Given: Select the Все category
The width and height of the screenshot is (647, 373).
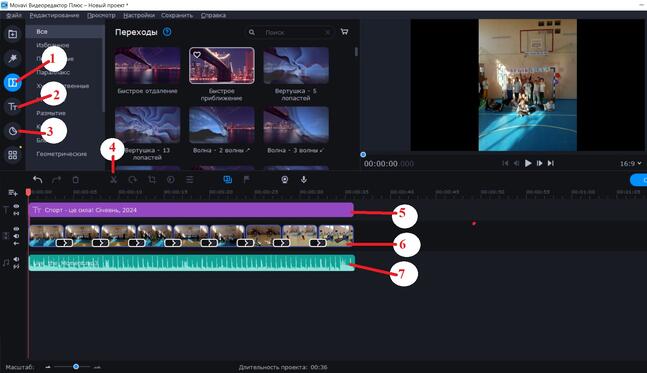Looking at the screenshot, I should click(65, 32).
